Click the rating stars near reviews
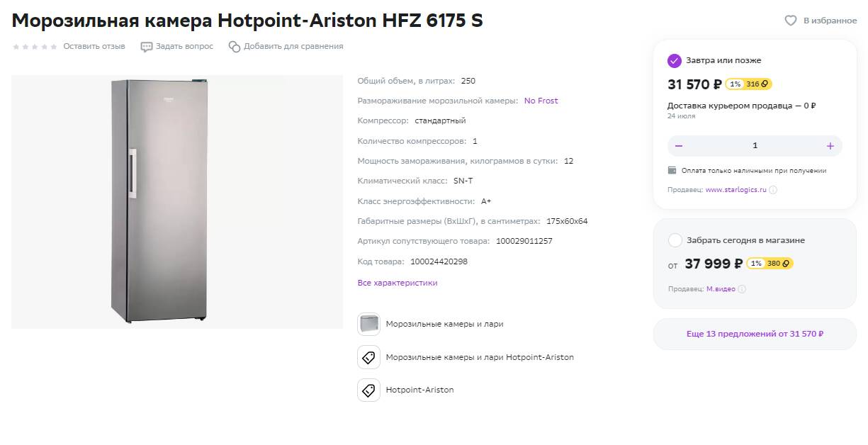868x445 pixels. [x=35, y=47]
